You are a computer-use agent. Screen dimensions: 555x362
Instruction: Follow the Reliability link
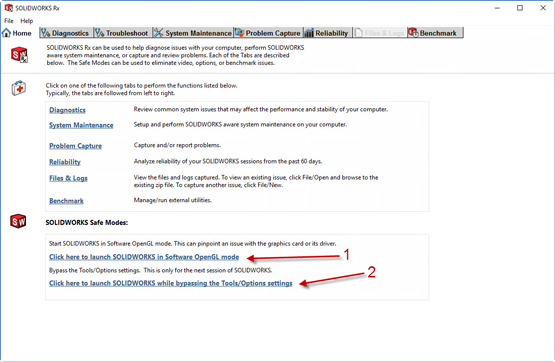[x=65, y=162]
